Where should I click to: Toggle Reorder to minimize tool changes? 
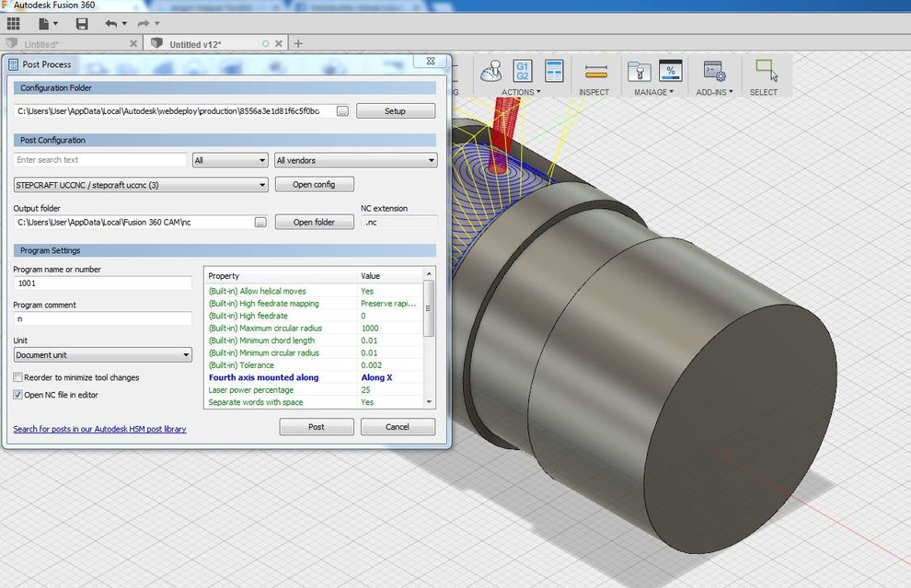coord(18,377)
